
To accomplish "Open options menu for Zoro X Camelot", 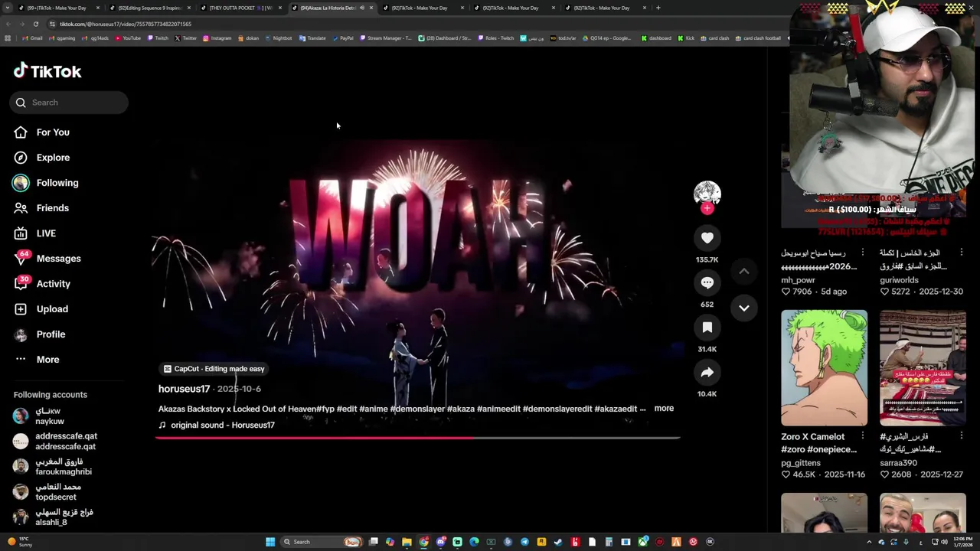I will (x=863, y=436).
